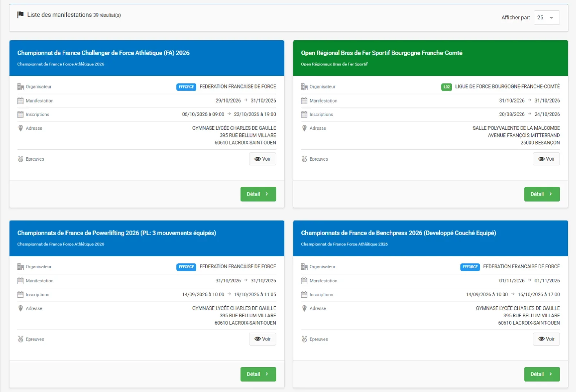Click Organisateur building icon in Powerlifting card
576x392 pixels.
point(21,267)
